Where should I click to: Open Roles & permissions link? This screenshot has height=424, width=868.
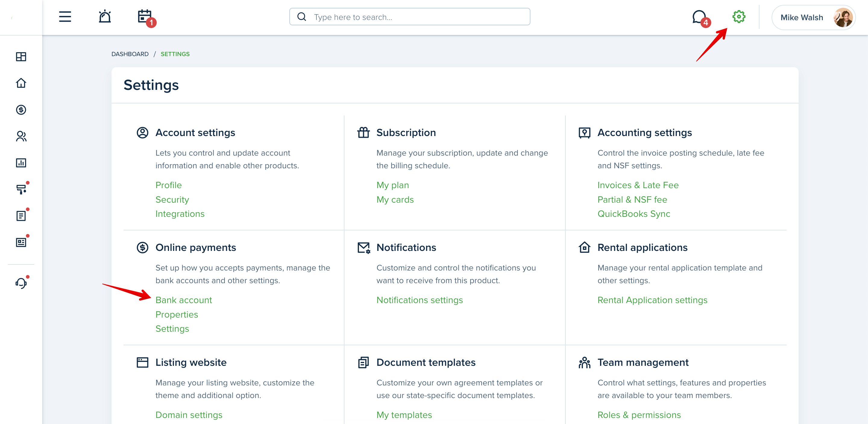coord(639,415)
